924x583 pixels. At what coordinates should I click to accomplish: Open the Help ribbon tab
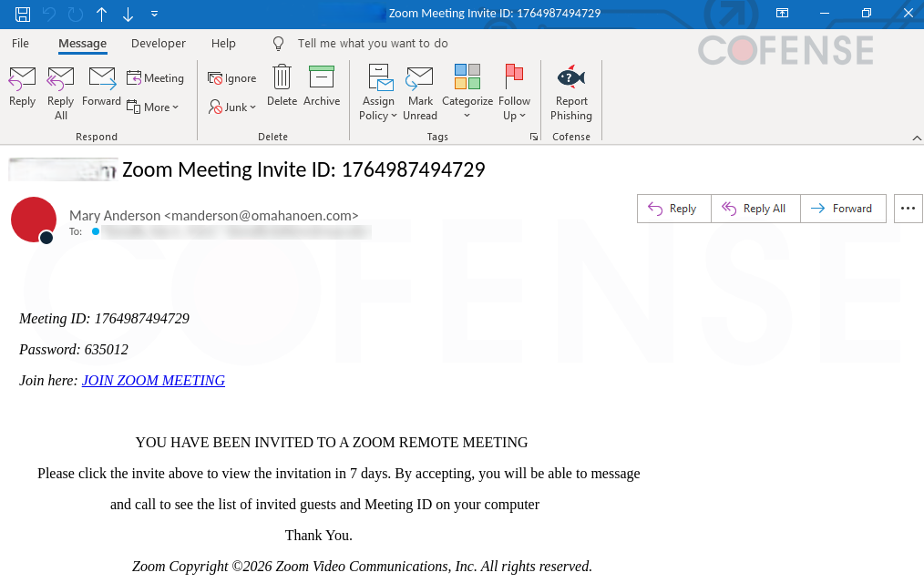click(223, 43)
